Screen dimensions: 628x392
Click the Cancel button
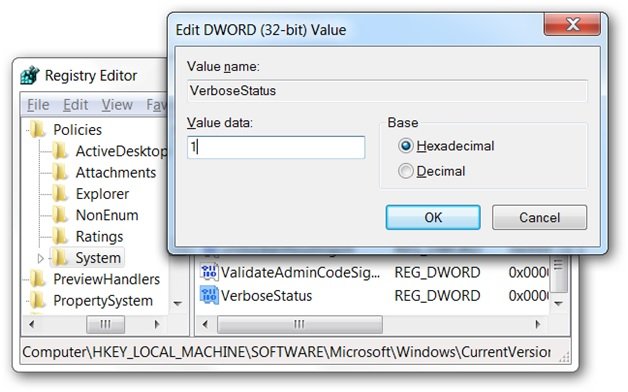tap(539, 217)
